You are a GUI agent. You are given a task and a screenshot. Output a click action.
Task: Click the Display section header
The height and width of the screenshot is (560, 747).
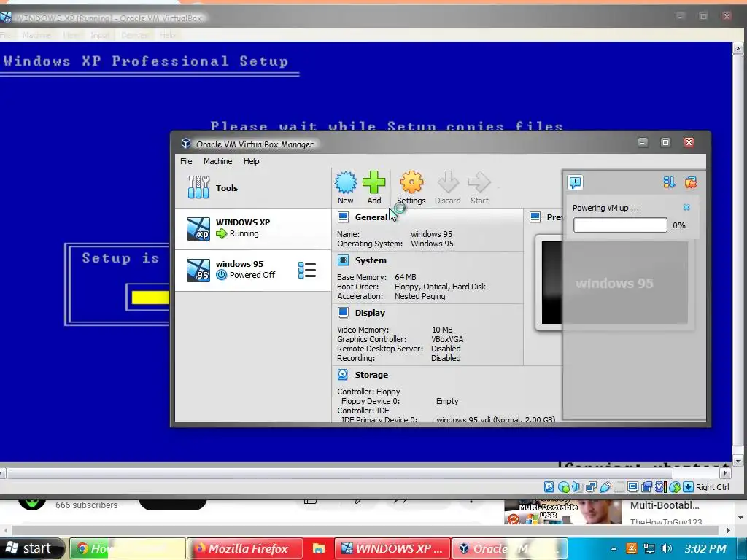(x=370, y=312)
